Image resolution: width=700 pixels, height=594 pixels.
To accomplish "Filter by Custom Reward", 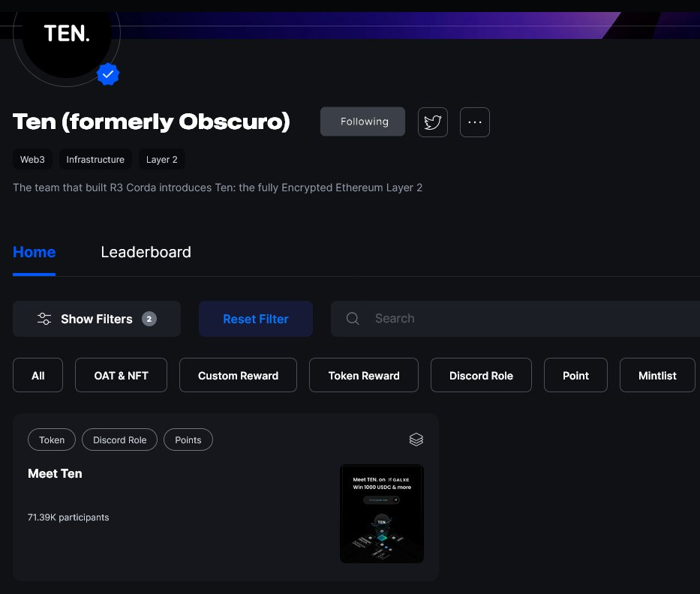I will coord(238,375).
